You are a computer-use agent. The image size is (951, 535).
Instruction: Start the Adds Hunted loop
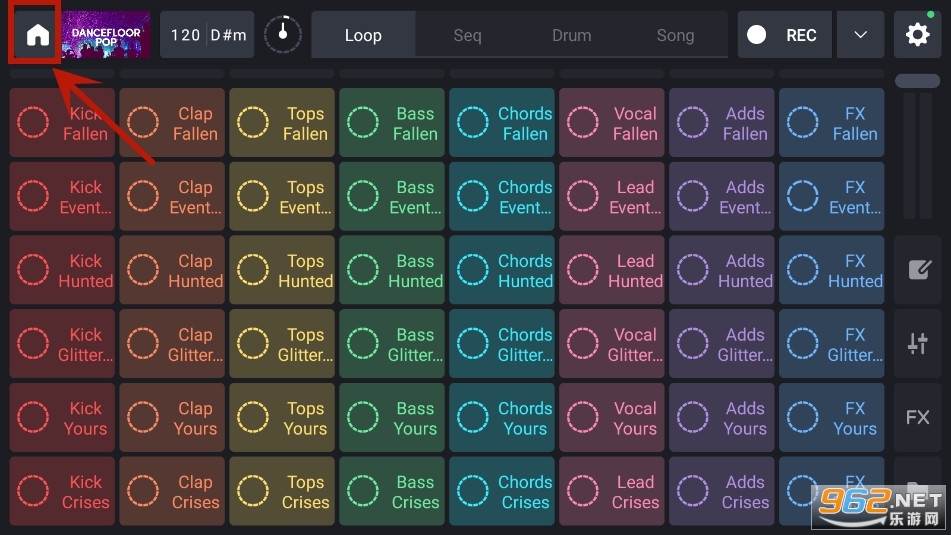(722, 270)
